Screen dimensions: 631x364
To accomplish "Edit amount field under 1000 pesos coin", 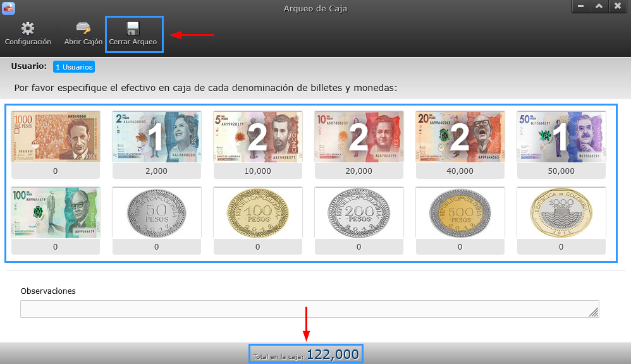I will pyautogui.click(x=561, y=246).
